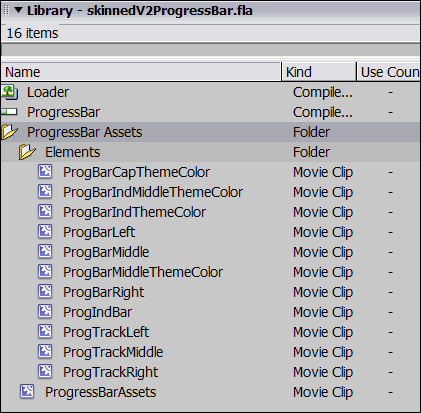Click the ProgressBarAssets movie clip icon

(27, 392)
